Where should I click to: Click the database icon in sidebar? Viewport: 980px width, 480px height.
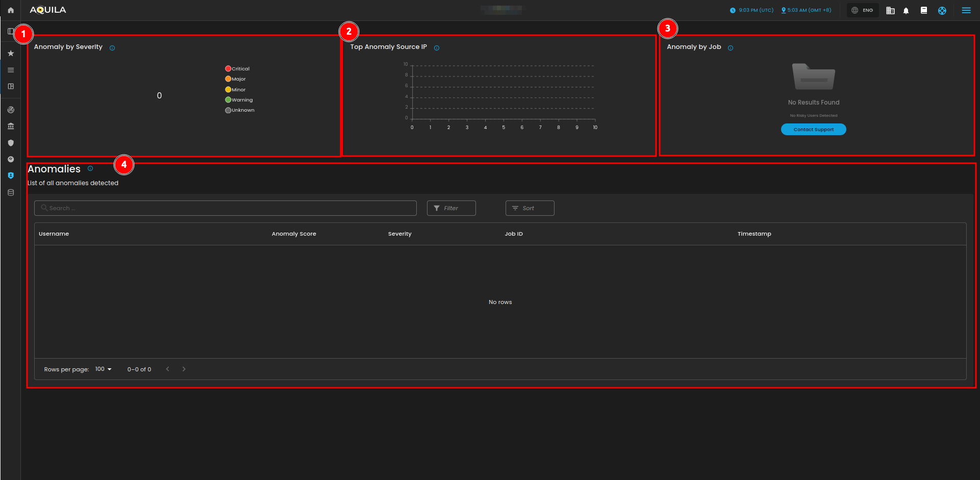tap(11, 193)
